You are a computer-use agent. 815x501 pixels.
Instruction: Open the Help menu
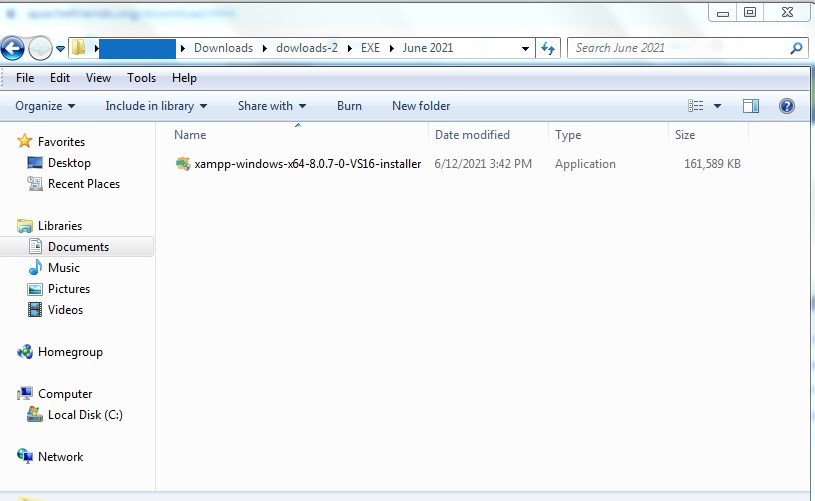pos(184,78)
